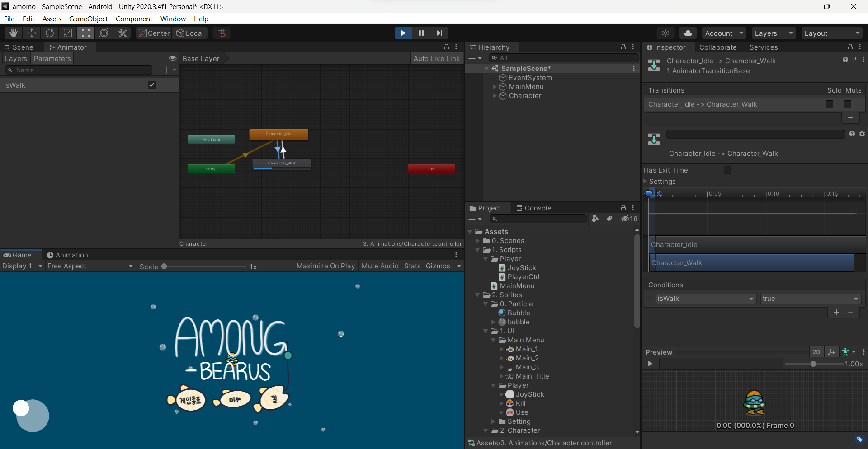868x449 pixels.
Task: Expand the MainMenu object in Hierarchy
Action: point(495,87)
